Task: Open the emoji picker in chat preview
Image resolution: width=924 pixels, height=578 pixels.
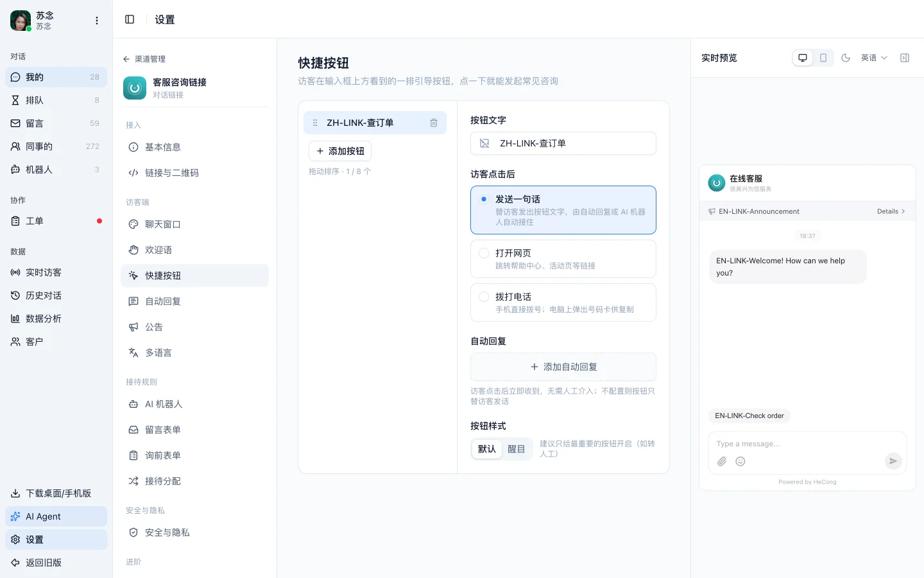Action: click(740, 461)
